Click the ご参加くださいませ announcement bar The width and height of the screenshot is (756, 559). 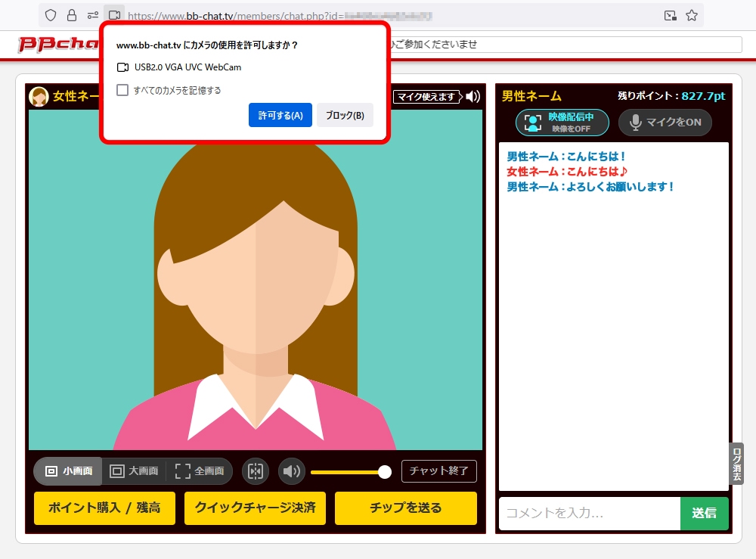(565, 45)
